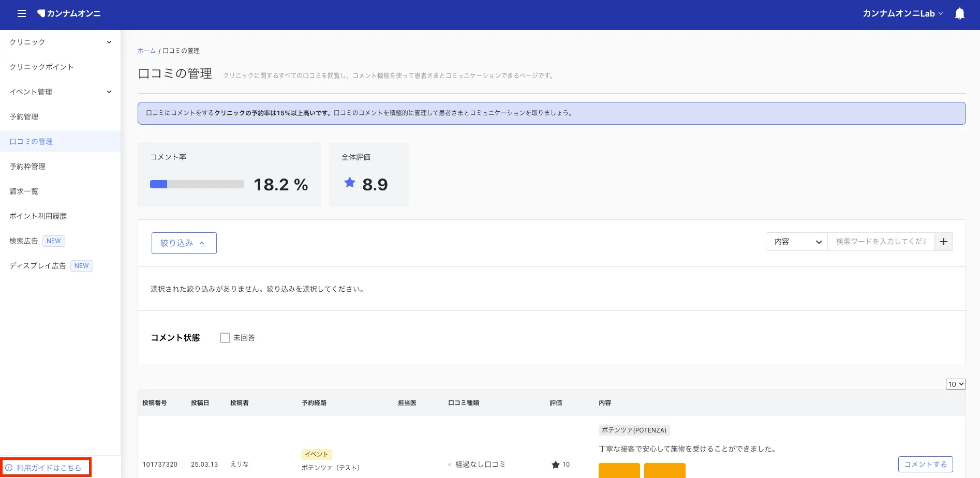Click the info icon by 利用ガイドはこちら

pyautogui.click(x=9, y=468)
